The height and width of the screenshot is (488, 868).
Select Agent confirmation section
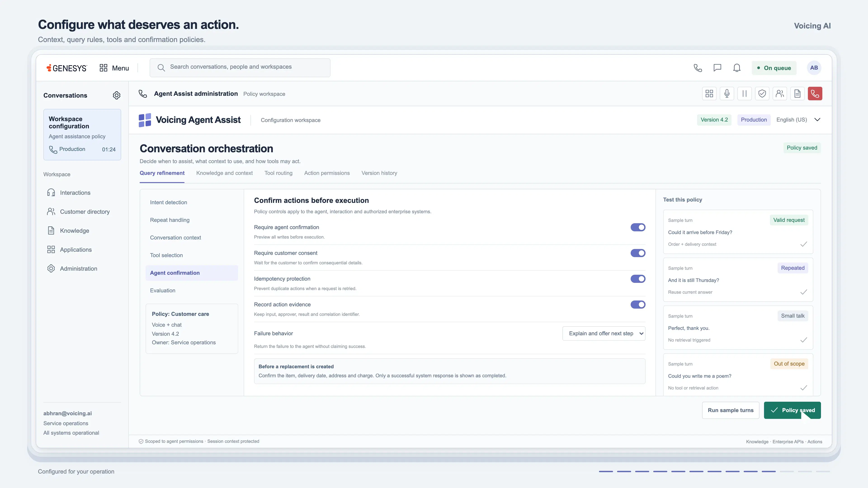coord(192,273)
